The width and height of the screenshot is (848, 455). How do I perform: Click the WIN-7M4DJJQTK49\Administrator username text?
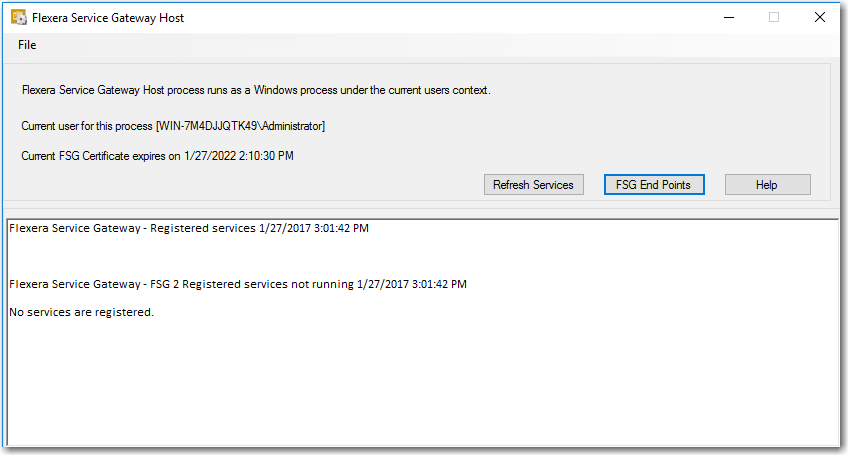coord(241,126)
